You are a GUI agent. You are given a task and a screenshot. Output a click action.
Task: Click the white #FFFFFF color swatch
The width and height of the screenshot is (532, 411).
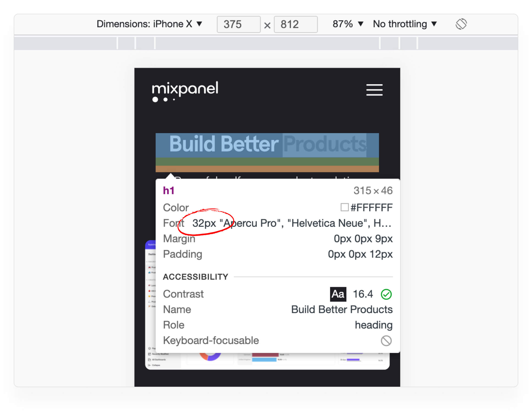tap(344, 207)
